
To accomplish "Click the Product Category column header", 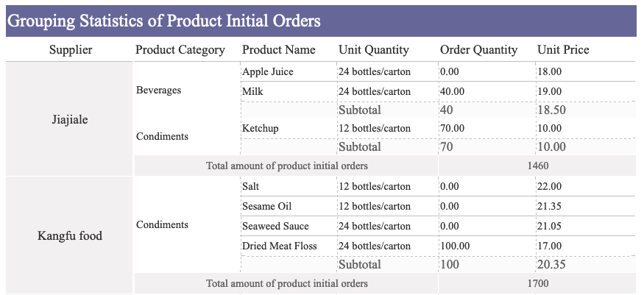I will (180, 49).
